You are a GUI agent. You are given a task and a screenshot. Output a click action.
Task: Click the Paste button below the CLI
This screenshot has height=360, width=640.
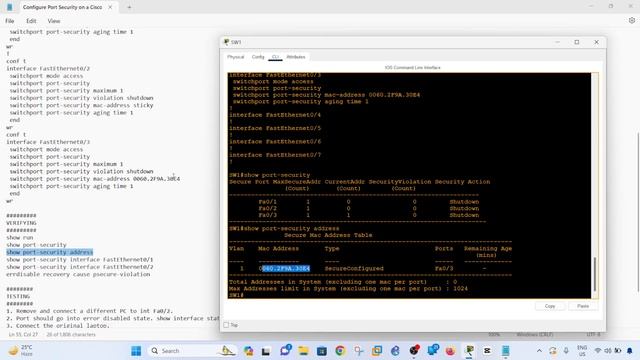pos(583,306)
